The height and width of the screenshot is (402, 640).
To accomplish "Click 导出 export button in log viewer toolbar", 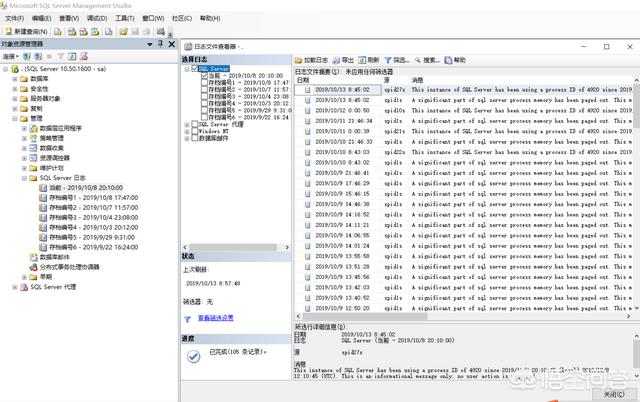I will pos(343,60).
